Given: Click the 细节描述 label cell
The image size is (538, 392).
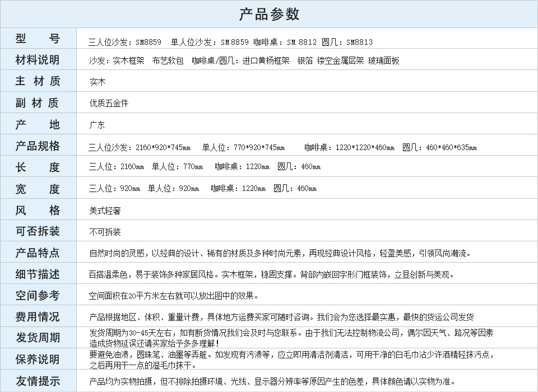Looking at the screenshot, I should coord(38,274).
